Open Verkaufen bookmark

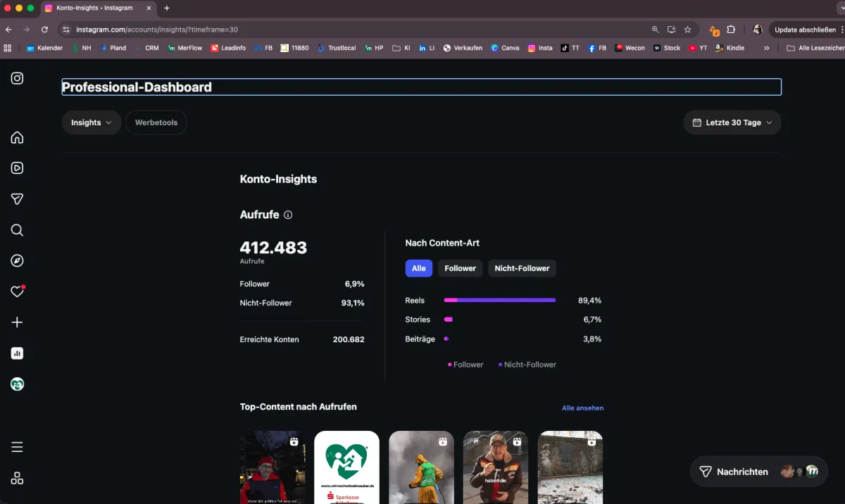point(463,48)
